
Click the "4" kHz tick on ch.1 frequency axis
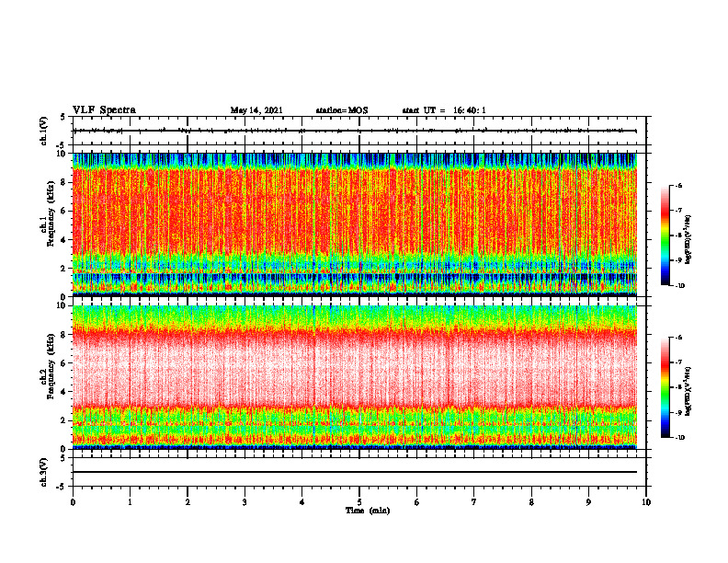(x=64, y=240)
